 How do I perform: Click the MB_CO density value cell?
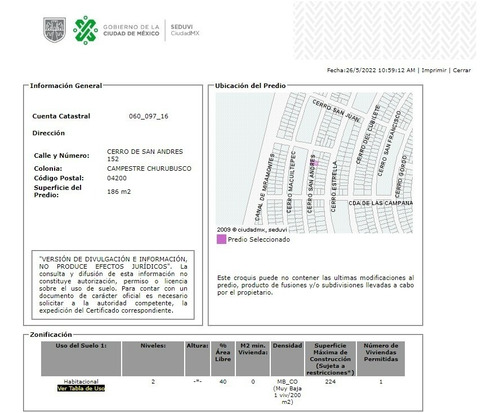click(x=287, y=392)
